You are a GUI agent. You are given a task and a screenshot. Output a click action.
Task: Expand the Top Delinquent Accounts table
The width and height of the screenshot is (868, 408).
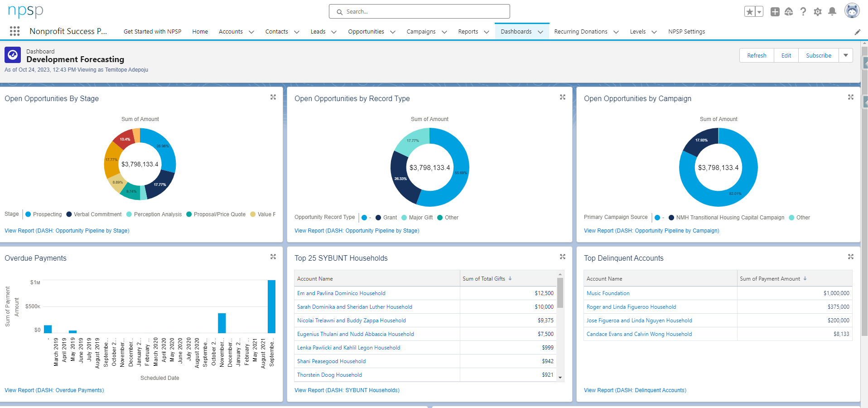click(851, 257)
